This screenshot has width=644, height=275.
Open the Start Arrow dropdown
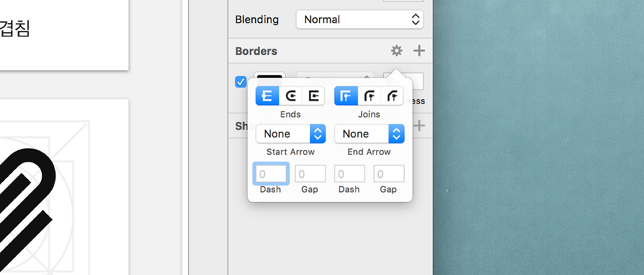291,134
